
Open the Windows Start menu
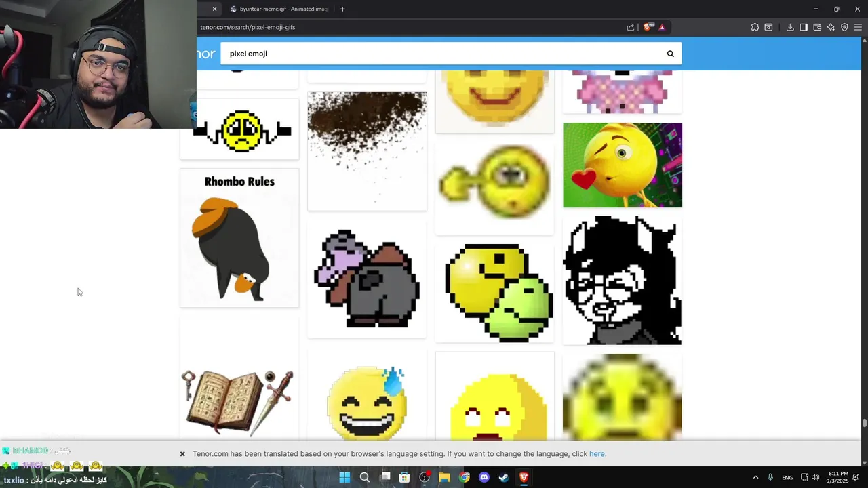coord(344,477)
